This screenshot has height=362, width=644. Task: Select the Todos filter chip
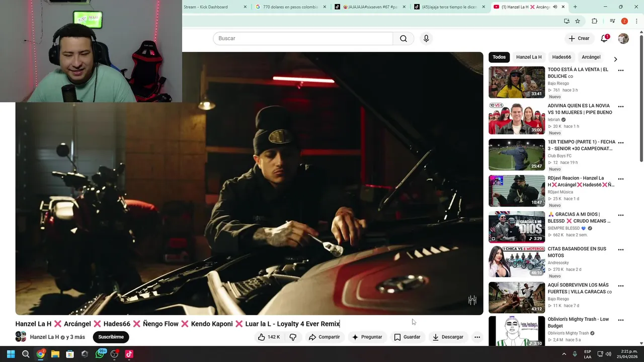[x=499, y=57]
